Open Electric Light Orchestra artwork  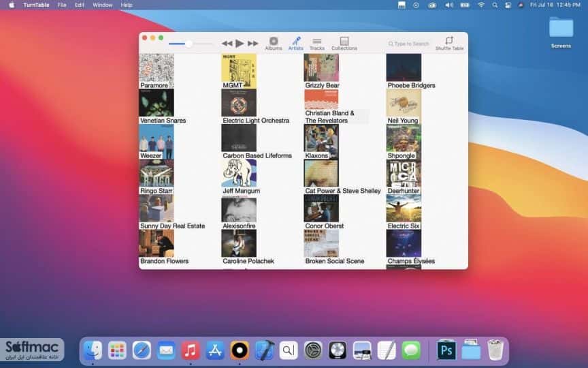239,103
